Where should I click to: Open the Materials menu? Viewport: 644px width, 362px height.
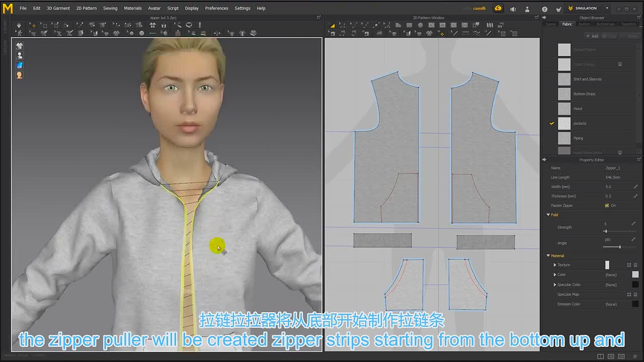point(133,9)
